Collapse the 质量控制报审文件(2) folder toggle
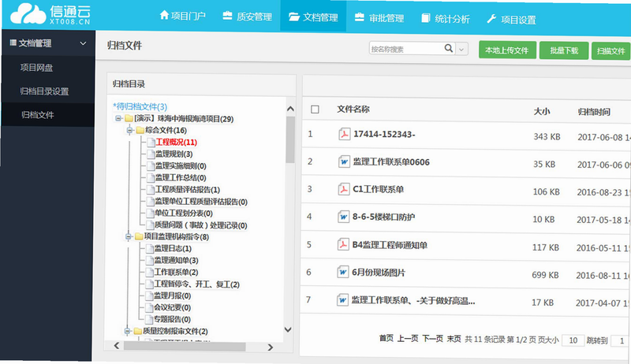Screen dimensions: 631x364 127,331
